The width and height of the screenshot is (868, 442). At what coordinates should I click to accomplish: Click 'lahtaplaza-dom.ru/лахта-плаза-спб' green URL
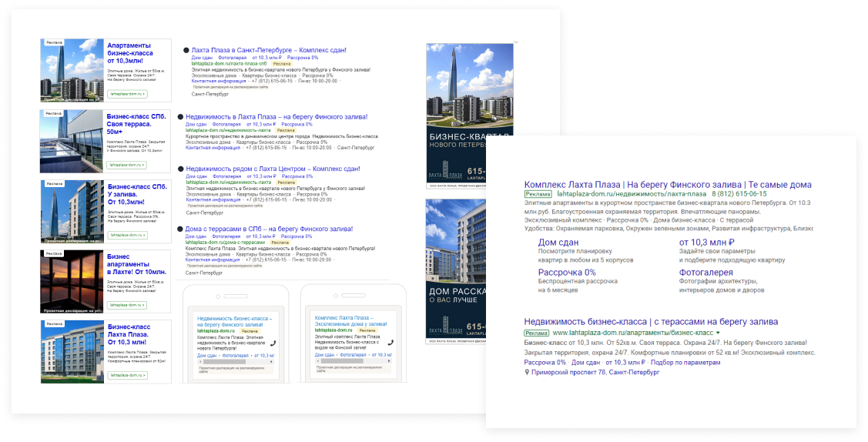tap(230, 64)
